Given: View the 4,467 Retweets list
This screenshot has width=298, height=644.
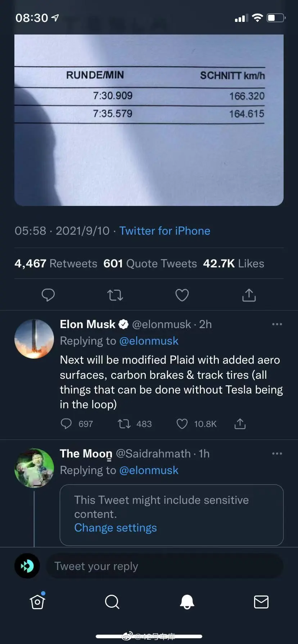Looking at the screenshot, I should (x=56, y=263).
